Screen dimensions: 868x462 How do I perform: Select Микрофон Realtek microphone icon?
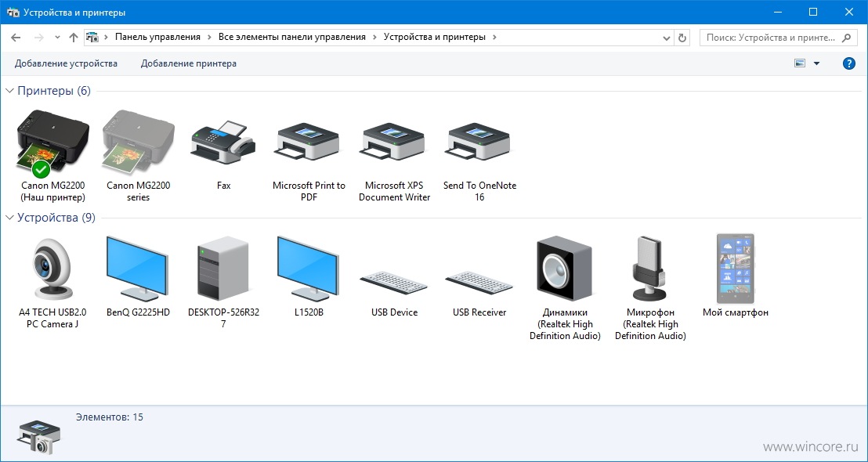pyautogui.click(x=650, y=269)
